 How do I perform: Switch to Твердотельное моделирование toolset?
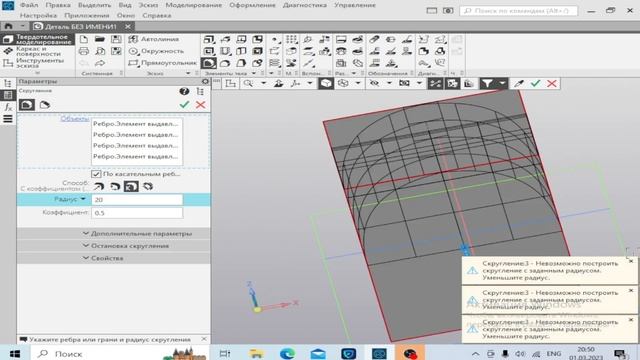pyautogui.click(x=38, y=39)
